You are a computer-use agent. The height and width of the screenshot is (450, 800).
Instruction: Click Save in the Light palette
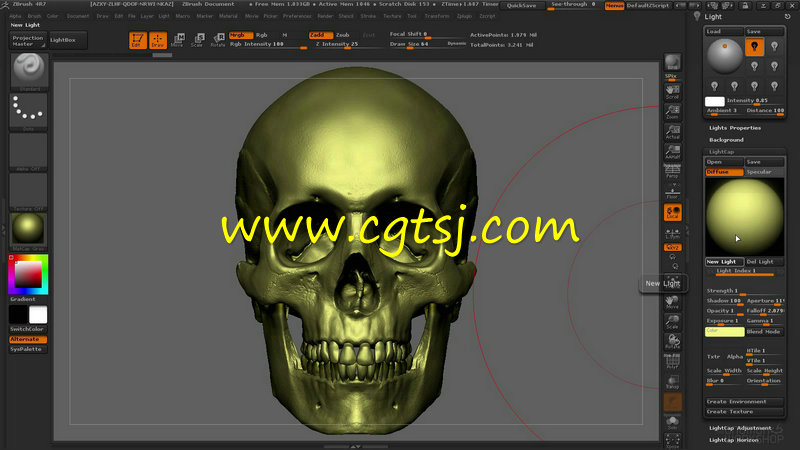764,32
